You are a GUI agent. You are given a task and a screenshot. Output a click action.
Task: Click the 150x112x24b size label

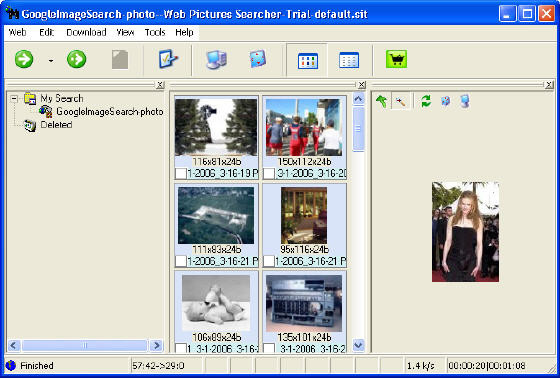[x=304, y=161]
